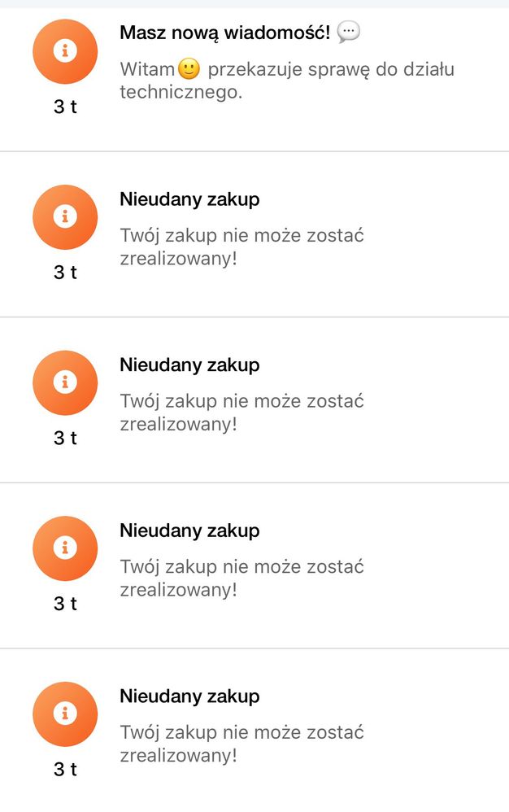Select the second "Nieudany zakup" title
Image resolution: width=509 pixels, height=812 pixels.
[x=189, y=365]
